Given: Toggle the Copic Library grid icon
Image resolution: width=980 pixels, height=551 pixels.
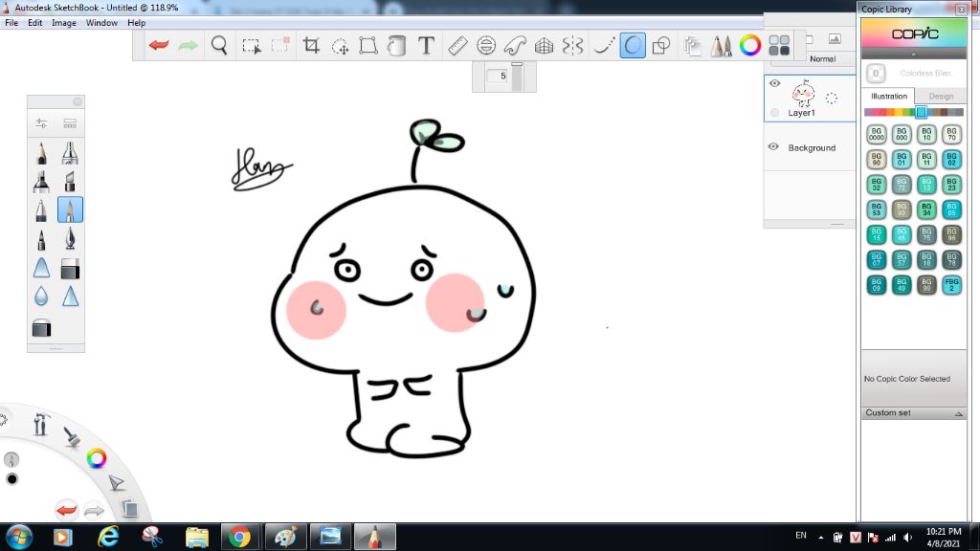Looking at the screenshot, I should 779,45.
